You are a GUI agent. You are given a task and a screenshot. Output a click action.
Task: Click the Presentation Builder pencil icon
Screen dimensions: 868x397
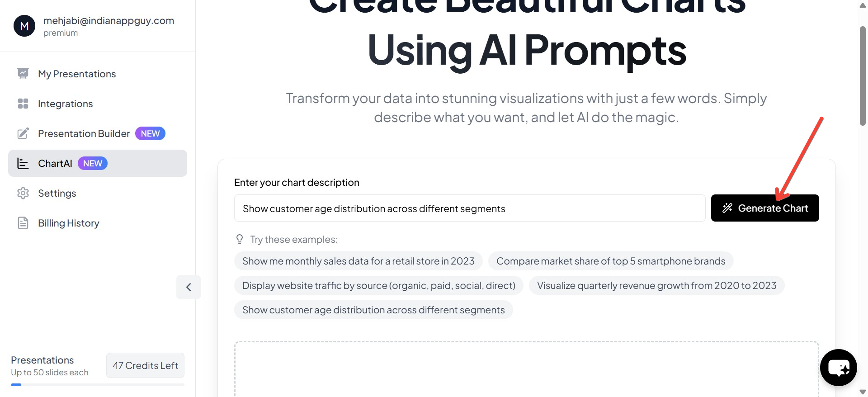tap(23, 133)
